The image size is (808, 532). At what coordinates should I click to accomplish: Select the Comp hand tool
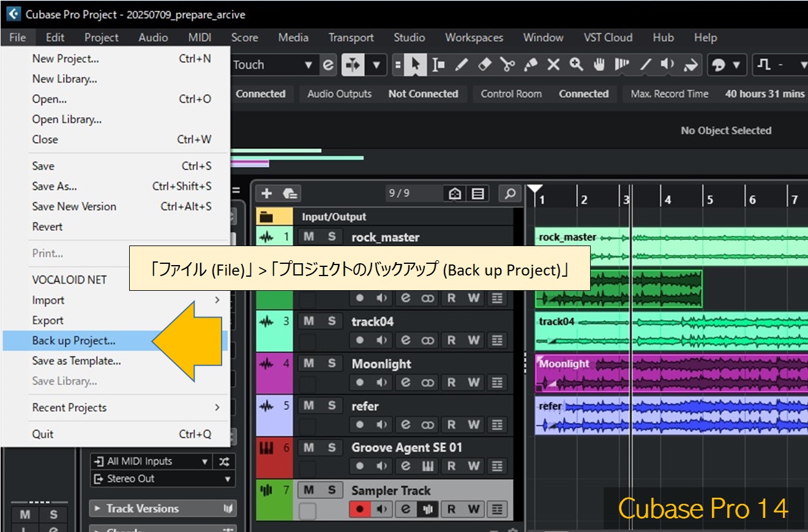[x=599, y=65]
